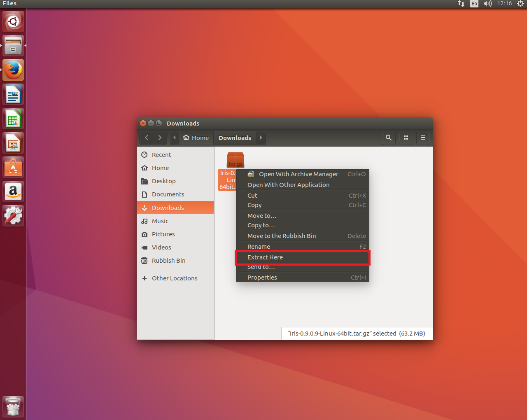
Task: Open LibreOffice Calc from the launcher
Action: 13,119
